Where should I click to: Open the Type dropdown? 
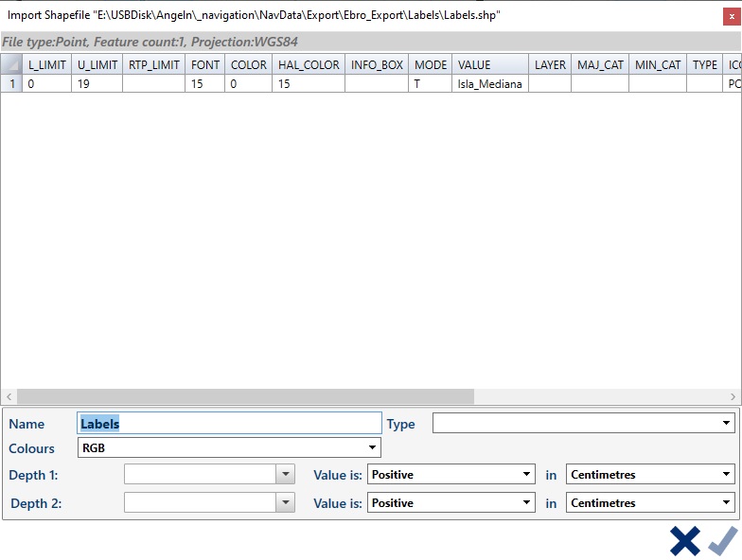coord(583,424)
